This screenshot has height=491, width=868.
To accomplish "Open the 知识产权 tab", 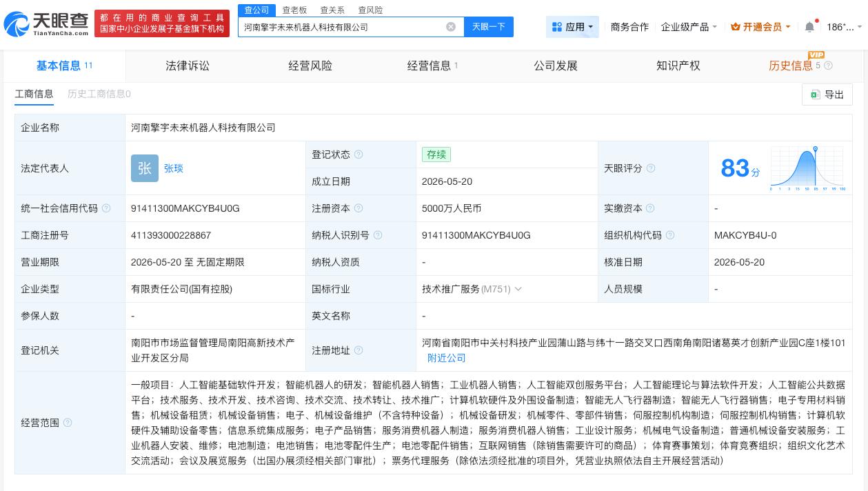I will tap(678, 66).
